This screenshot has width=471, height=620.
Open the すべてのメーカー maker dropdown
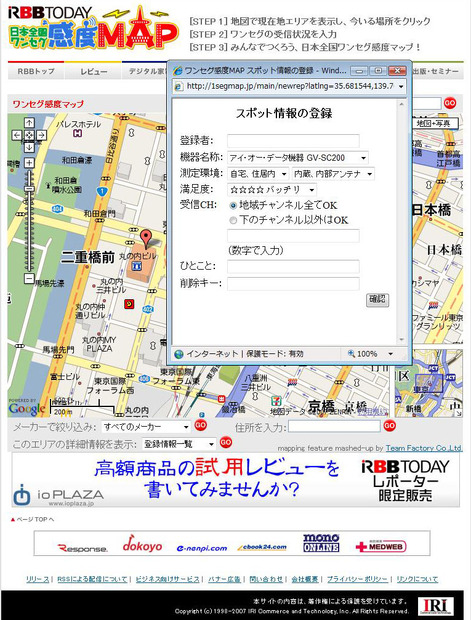tap(146, 427)
